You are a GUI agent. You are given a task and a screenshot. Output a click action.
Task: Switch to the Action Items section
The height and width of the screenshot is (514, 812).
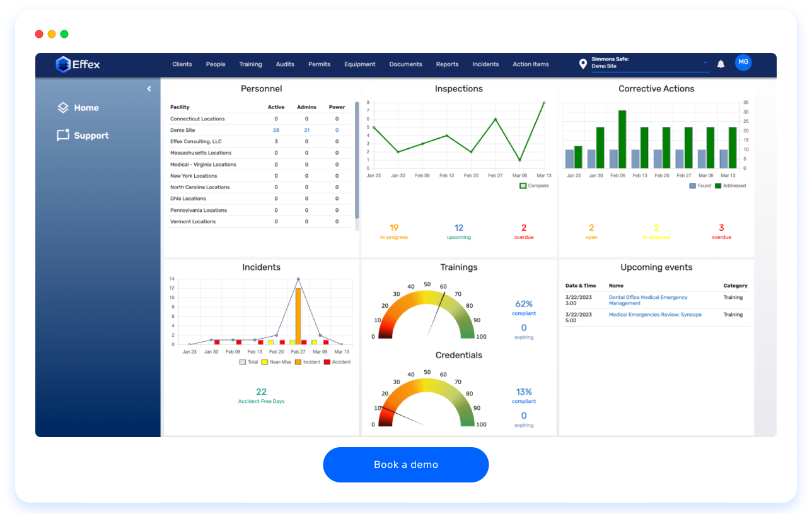click(530, 64)
